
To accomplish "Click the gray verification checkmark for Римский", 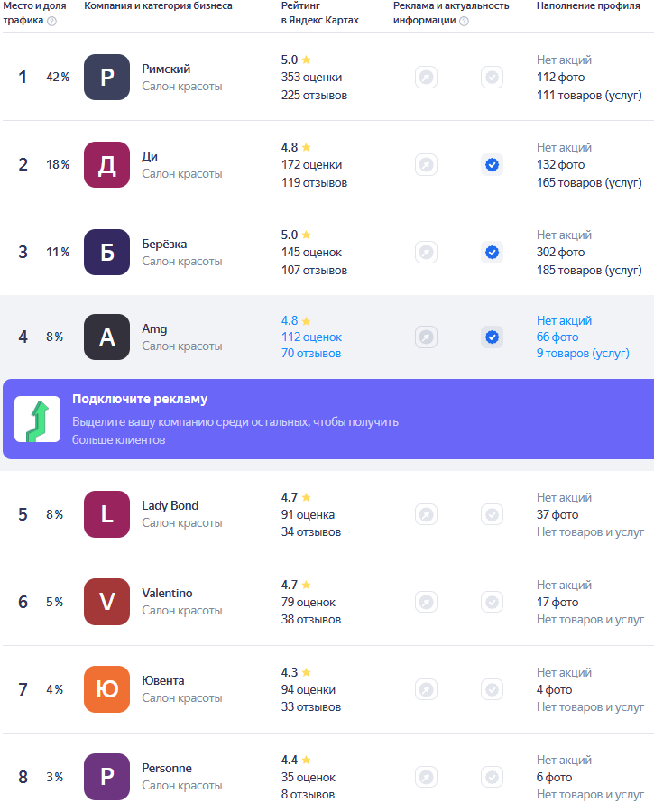I will [492, 78].
